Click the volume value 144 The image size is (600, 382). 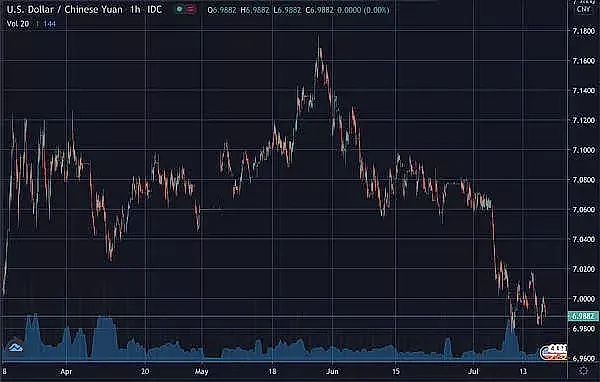49,24
